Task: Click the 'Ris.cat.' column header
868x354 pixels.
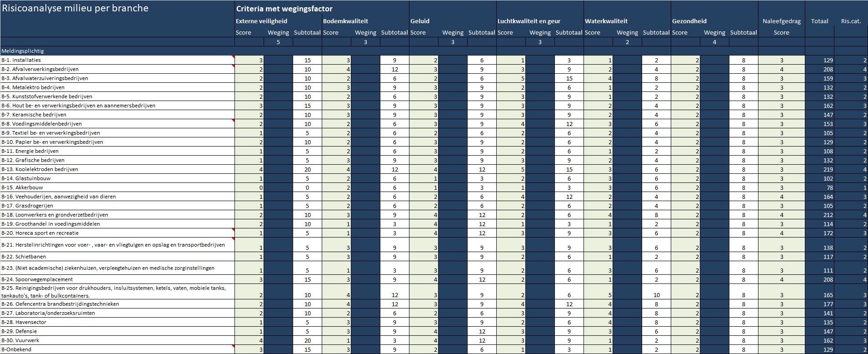Action: coord(851,21)
